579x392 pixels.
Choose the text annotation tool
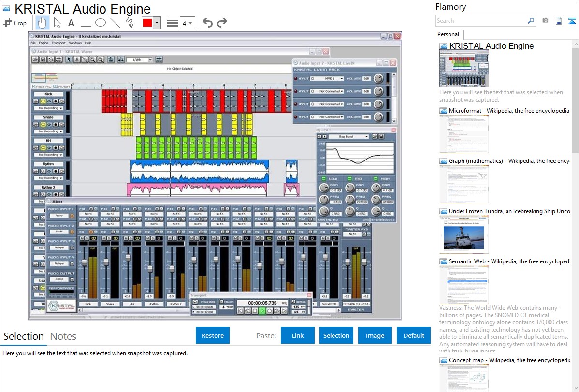[71, 23]
